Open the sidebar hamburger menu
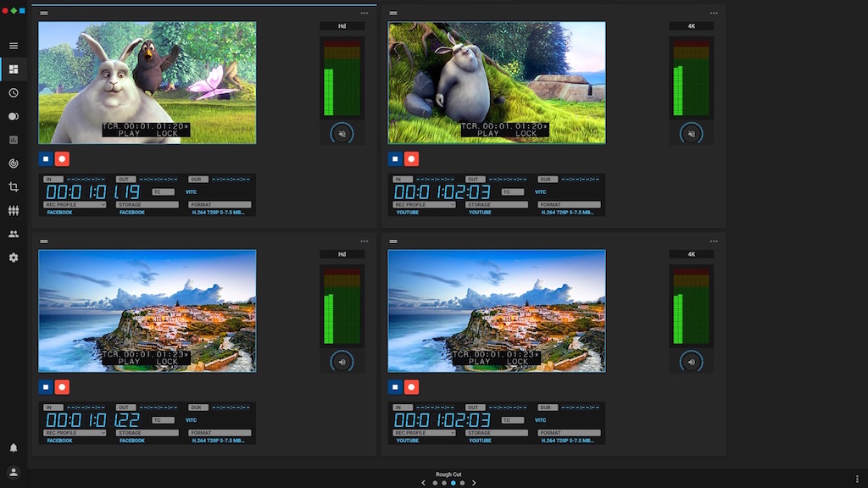Viewport: 868px width, 488px height. pyautogui.click(x=14, y=46)
